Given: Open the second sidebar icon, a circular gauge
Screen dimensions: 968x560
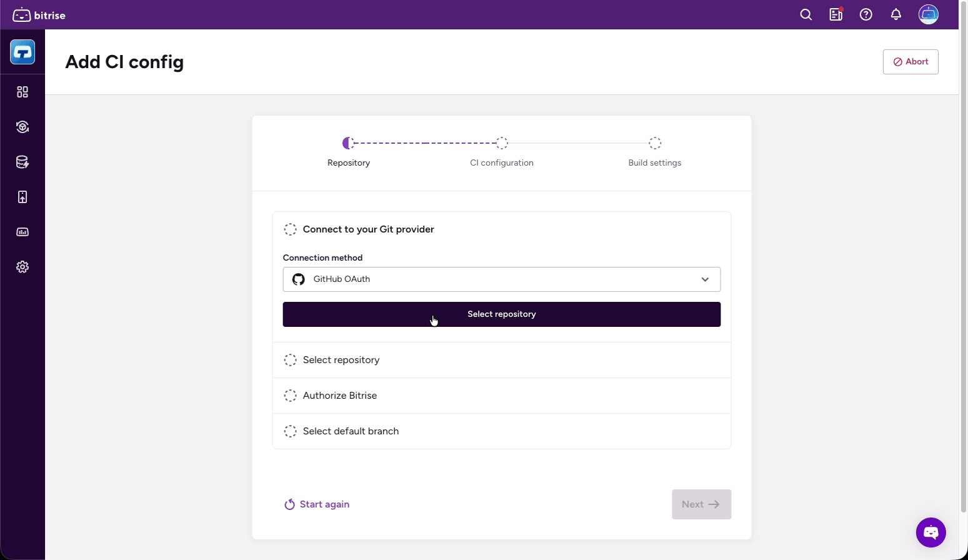Looking at the screenshot, I should [x=22, y=127].
